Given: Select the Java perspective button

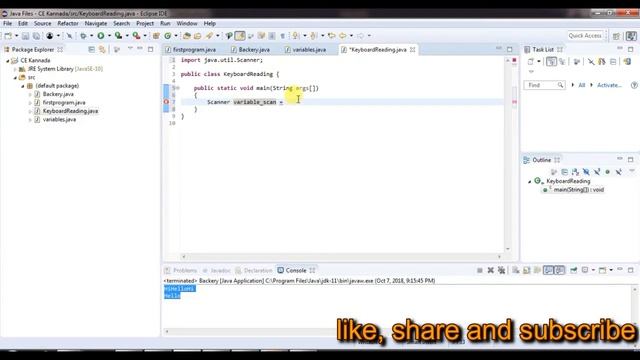Looking at the screenshot, I should (631, 36).
